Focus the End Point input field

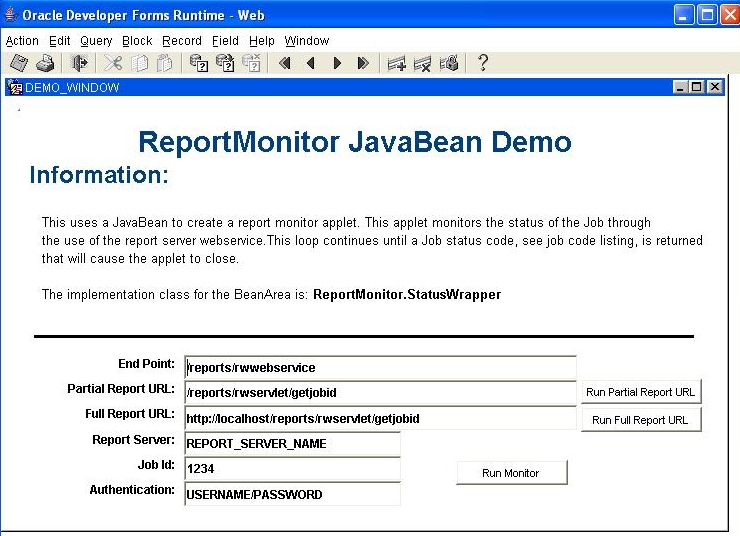[x=380, y=368]
